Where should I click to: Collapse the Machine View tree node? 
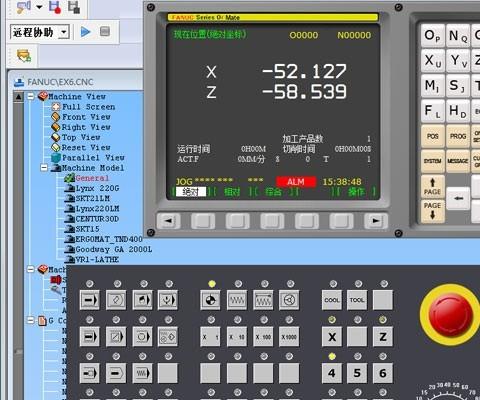(x=31, y=96)
